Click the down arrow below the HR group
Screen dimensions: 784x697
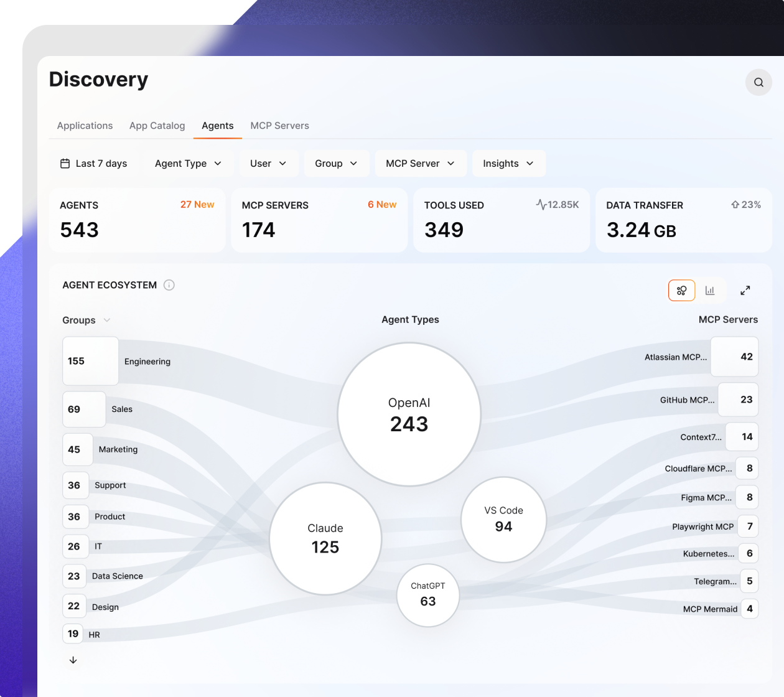point(73,660)
